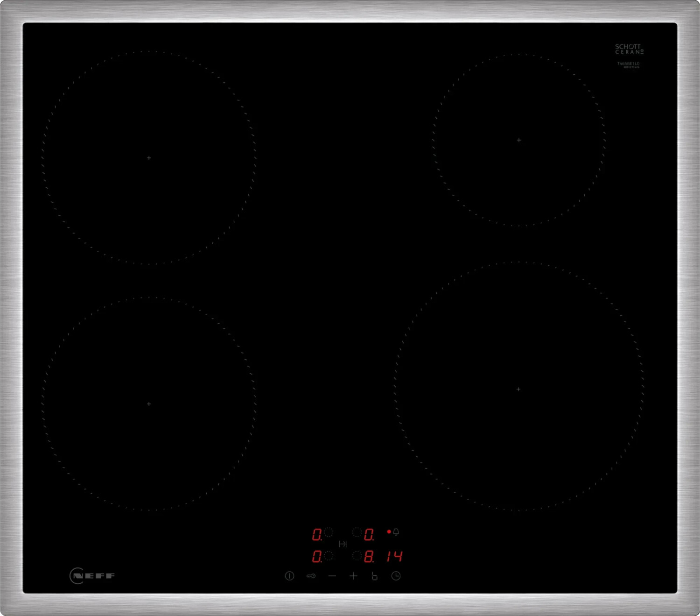
Task: Tap the minus key to lower heat
Action: [332, 576]
